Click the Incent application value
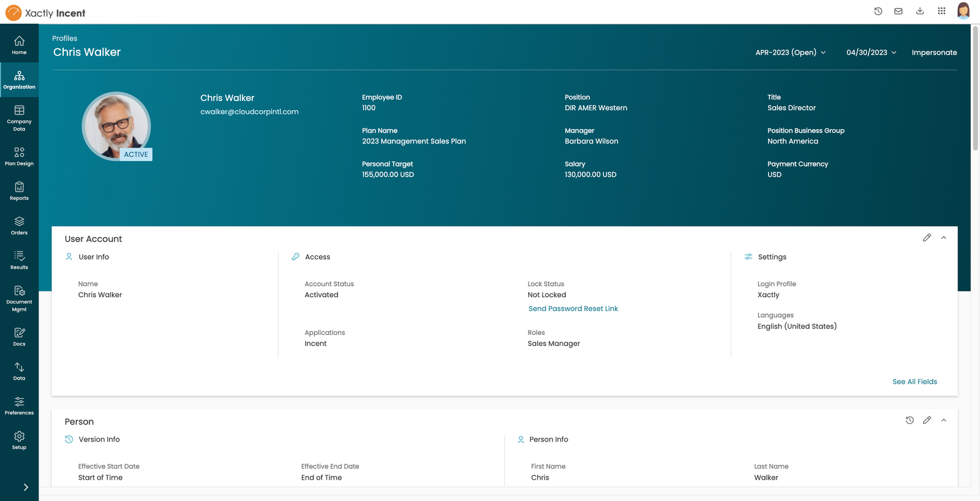 (315, 344)
